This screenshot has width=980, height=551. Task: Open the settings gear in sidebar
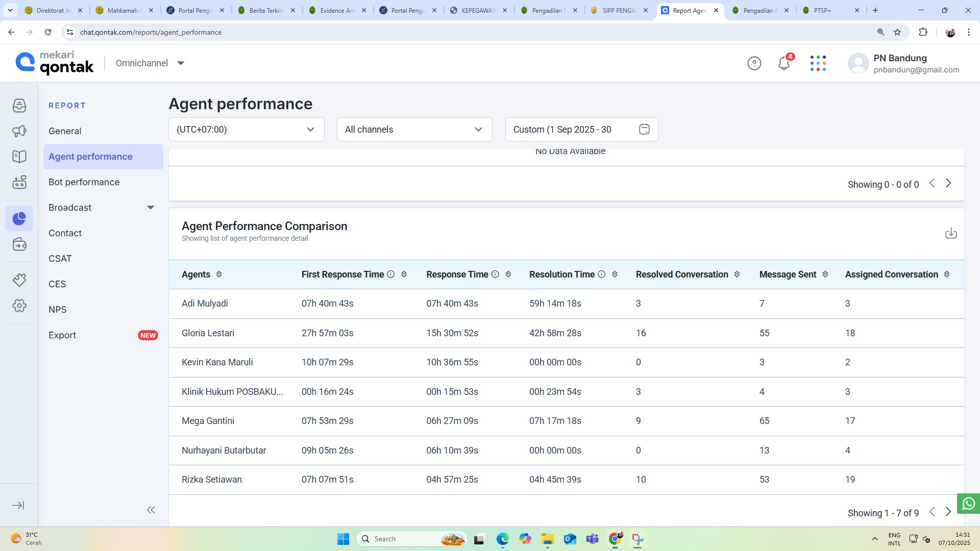(x=19, y=306)
